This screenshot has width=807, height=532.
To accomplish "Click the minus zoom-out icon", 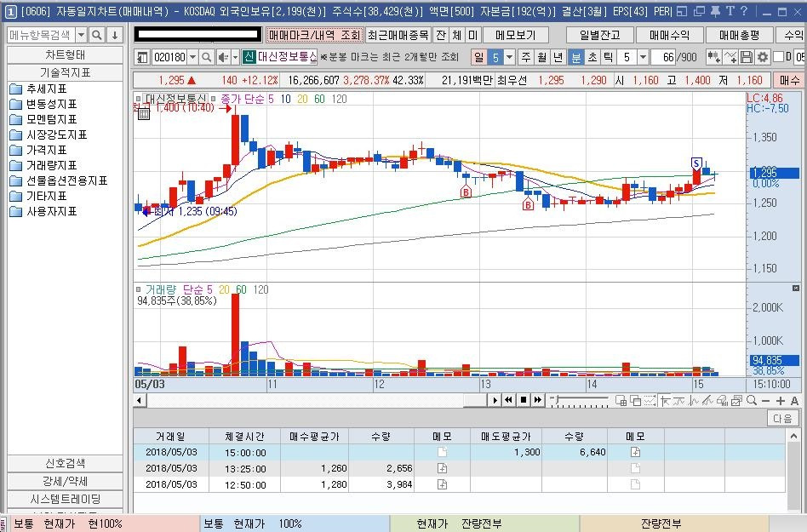I will tap(766, 400).
